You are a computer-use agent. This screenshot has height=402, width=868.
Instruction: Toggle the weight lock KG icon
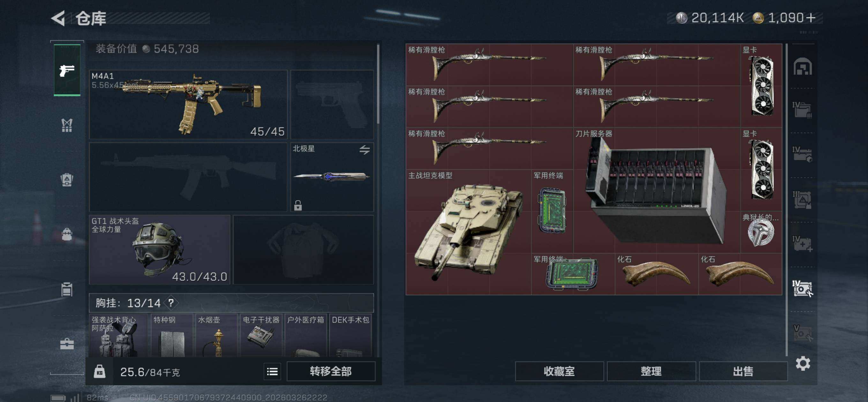pyautogui.click(x=99, y=371)
